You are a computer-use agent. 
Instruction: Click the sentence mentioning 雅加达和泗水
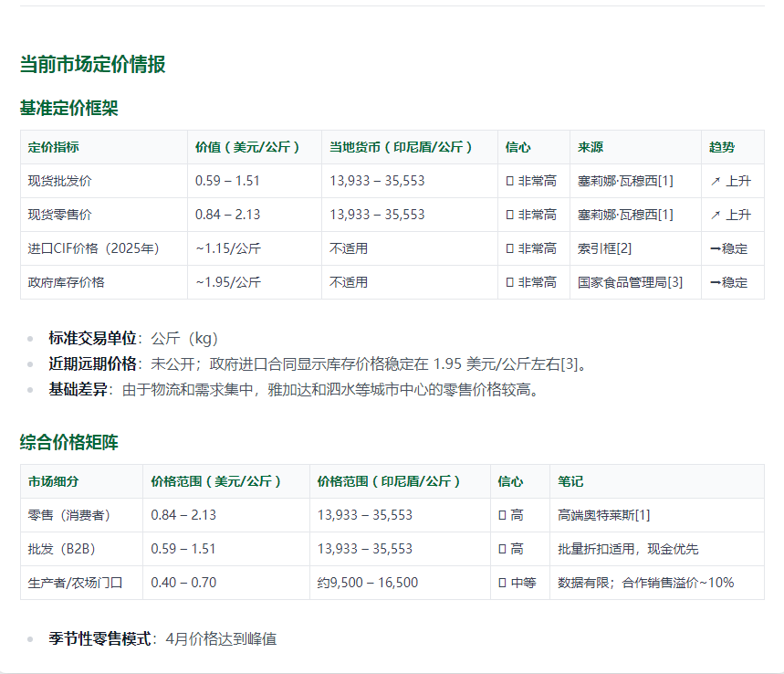point(331,389)
